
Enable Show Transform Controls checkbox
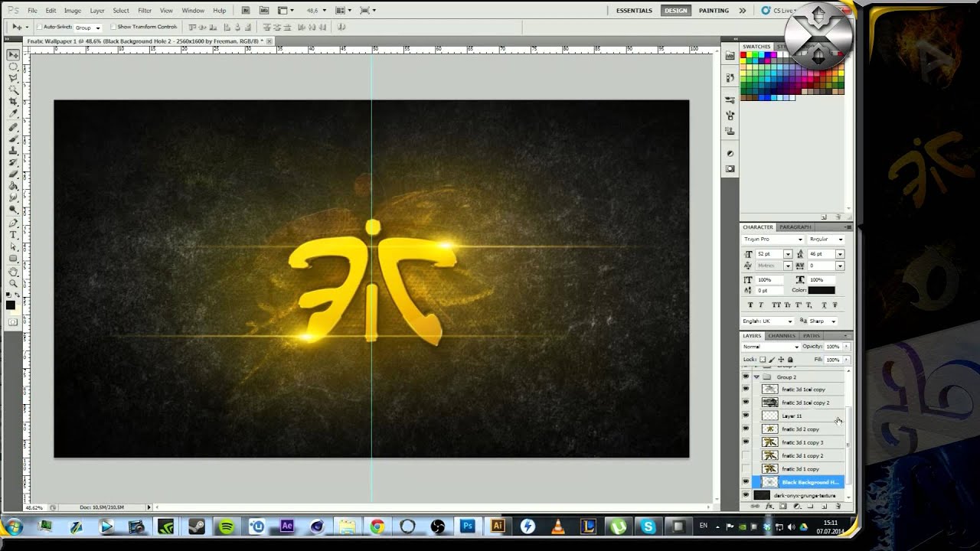(113, 27)
